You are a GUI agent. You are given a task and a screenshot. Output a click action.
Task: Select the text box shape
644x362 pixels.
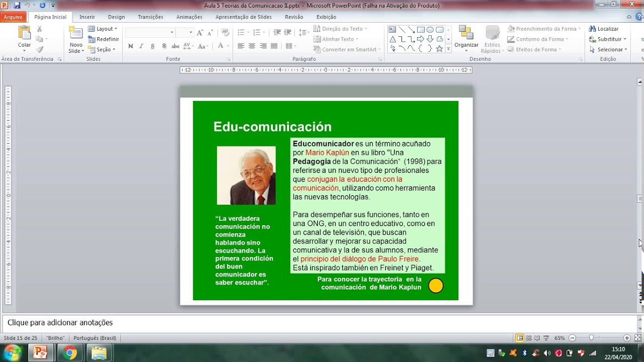tap(392, 30)
